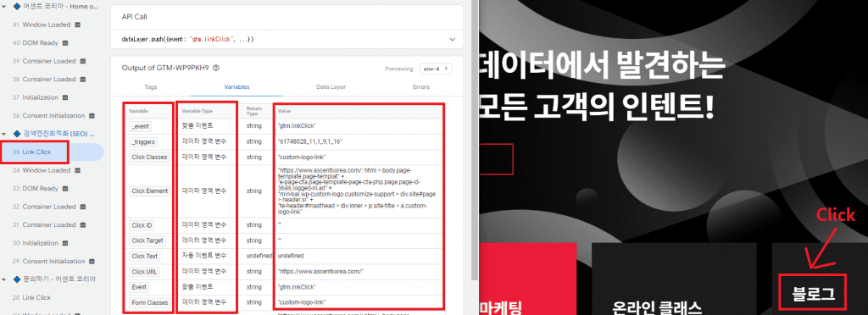Click the Click ID variable chip

tap(142, 225)
